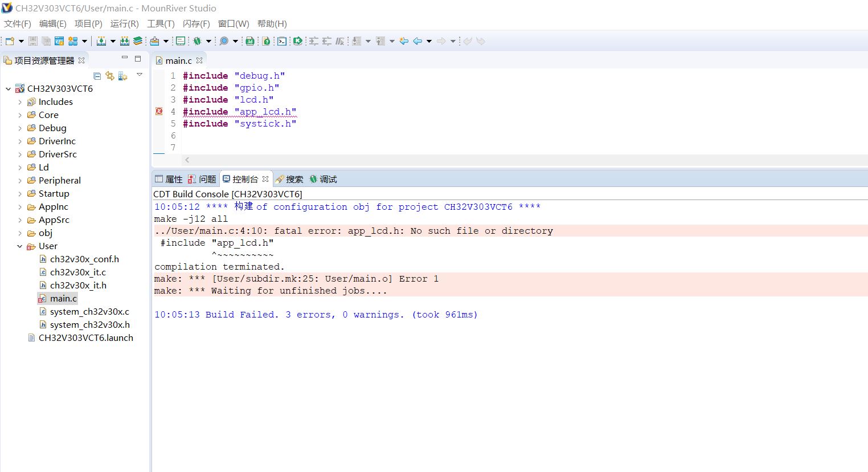
Task: Click the terminal console toolbar icon
Action: point(282,41)
